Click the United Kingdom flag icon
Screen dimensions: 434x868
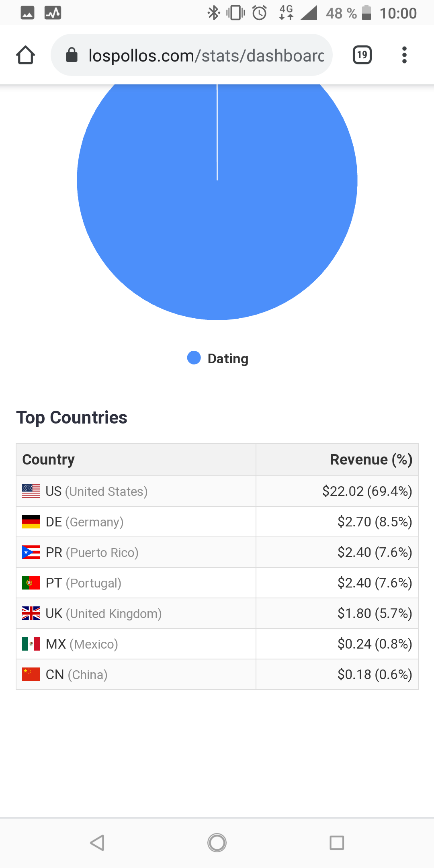[x=31, y=613]
